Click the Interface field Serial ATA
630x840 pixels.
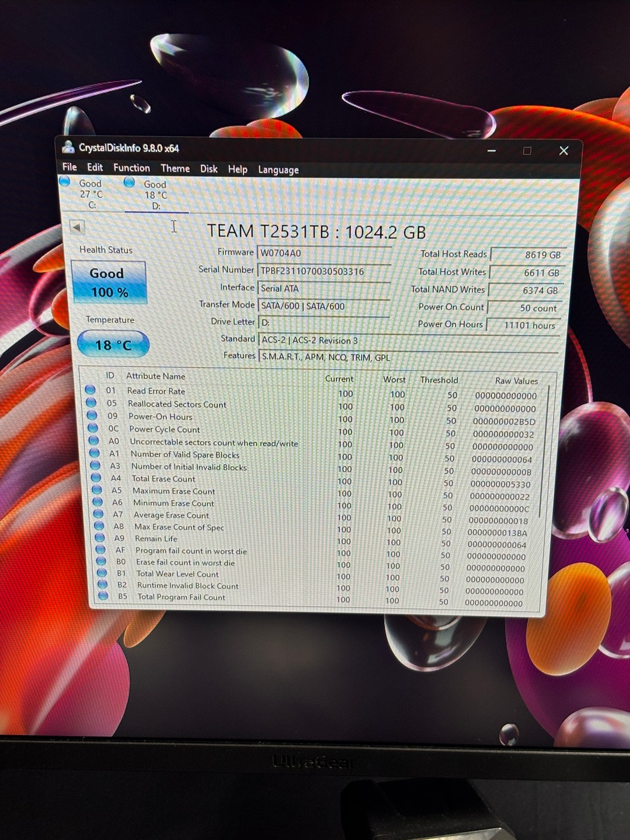pyautogui.click(x=324, y=288)
